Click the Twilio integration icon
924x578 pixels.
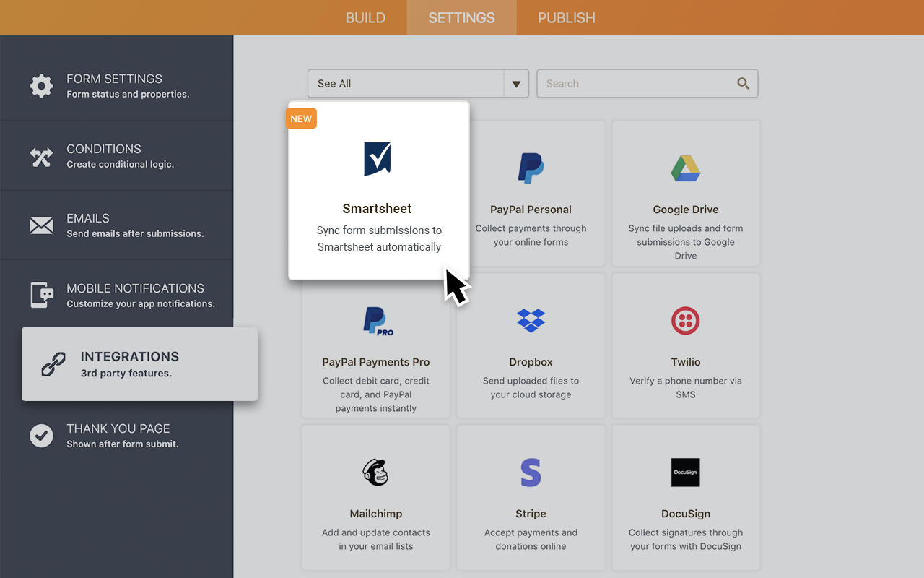pos(685,320)
